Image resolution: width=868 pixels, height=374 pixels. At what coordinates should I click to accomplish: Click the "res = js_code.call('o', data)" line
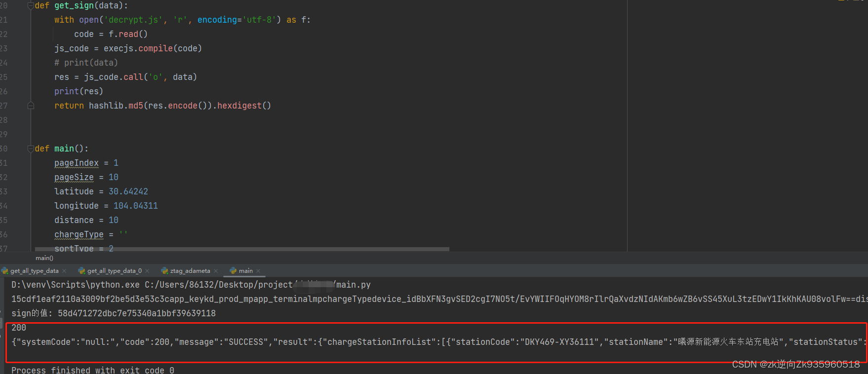pyautogui.click(x=125, y=77)
